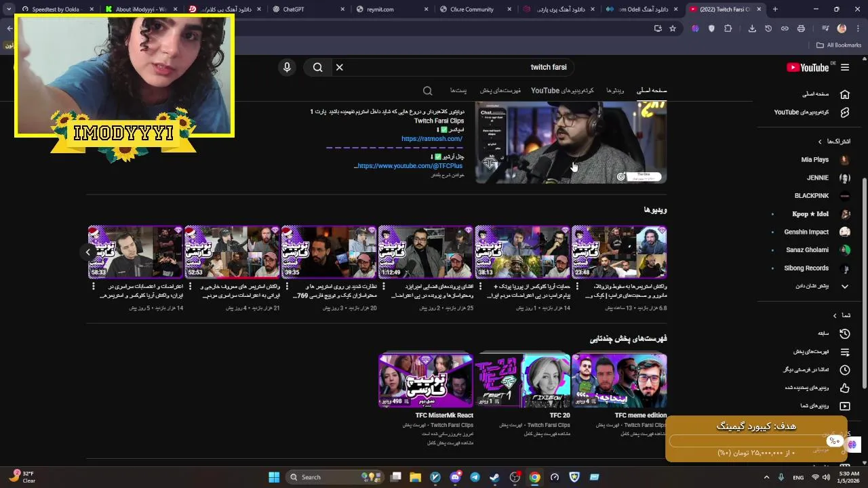
Task: Switch to the Speedtest by Ookla tab
Action: pos(56,9)
